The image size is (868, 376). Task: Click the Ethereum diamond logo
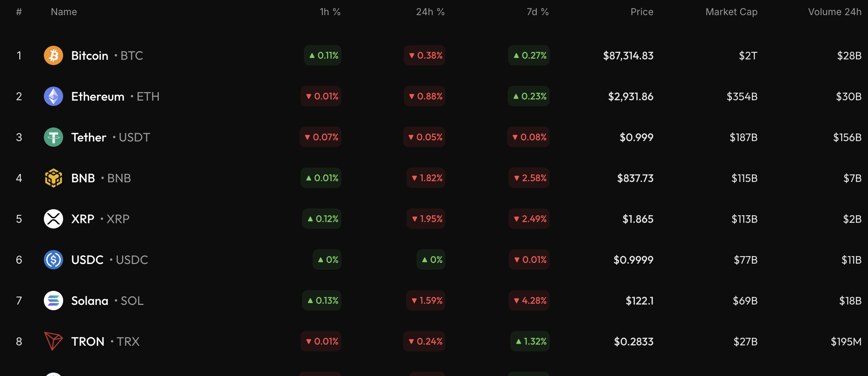click(53, 96)
